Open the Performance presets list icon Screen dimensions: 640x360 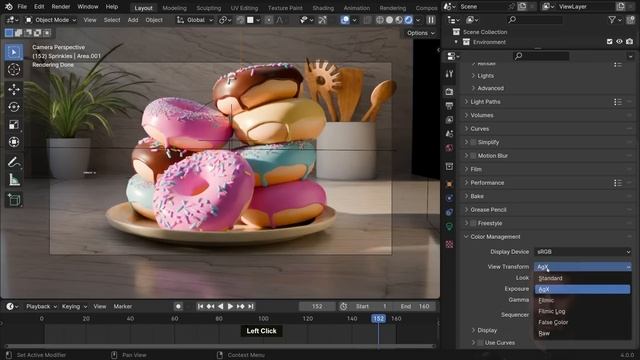pyautogui.click(x=618, y=183)
